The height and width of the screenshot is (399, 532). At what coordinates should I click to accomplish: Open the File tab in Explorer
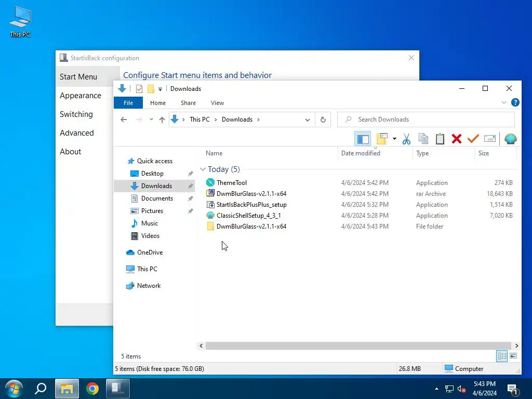[128, 103]
